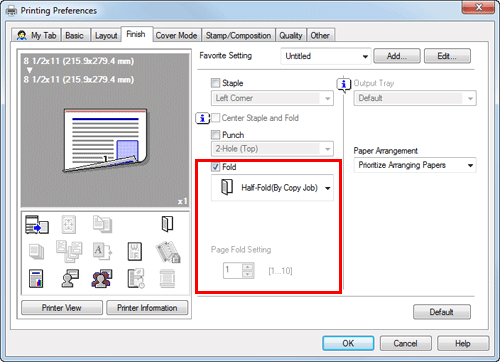Click the colorful multi-user group icon
Image resolution: width=500 pixels, height=362 pixels.
(102, 278)
